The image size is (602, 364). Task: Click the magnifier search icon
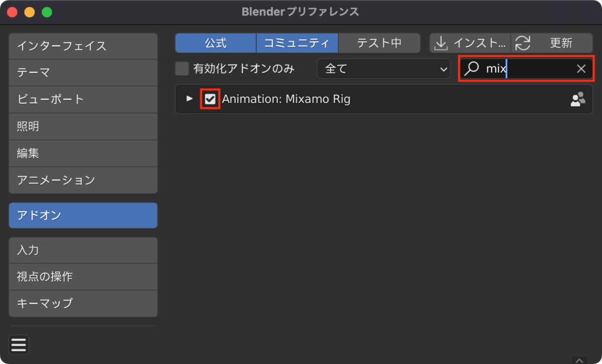click(x=471, y=69)
